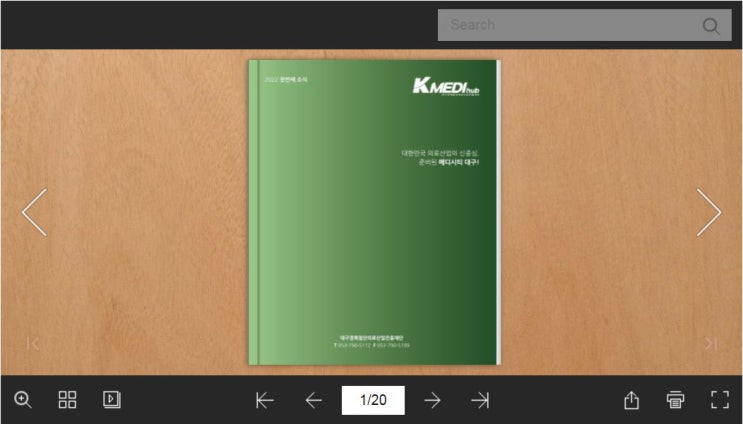Go to previous page in bottom toolbar
This screenshot has width=743, height=424.
click(x=314, y=400)
